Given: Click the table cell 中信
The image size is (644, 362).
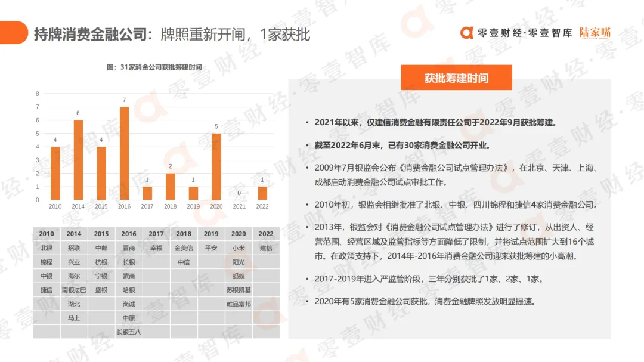Looking at the screenshot, I should coord(184,262).
